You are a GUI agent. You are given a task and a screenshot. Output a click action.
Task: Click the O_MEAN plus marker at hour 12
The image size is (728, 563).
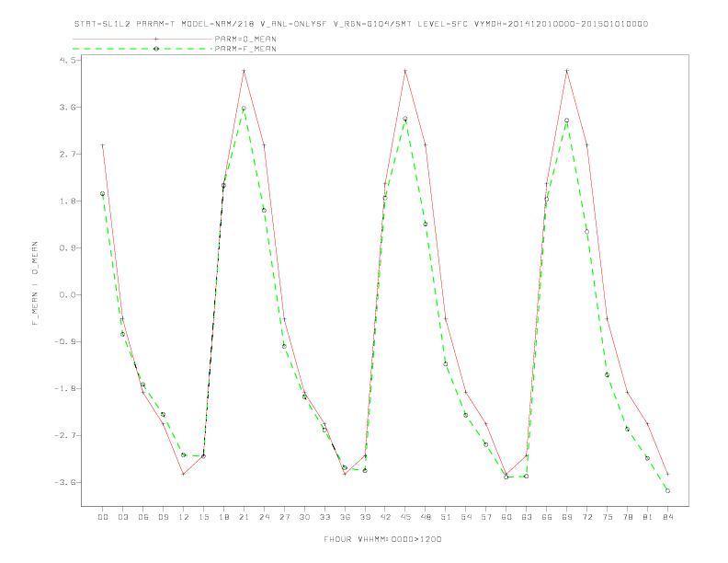click(x=184, y=474)
